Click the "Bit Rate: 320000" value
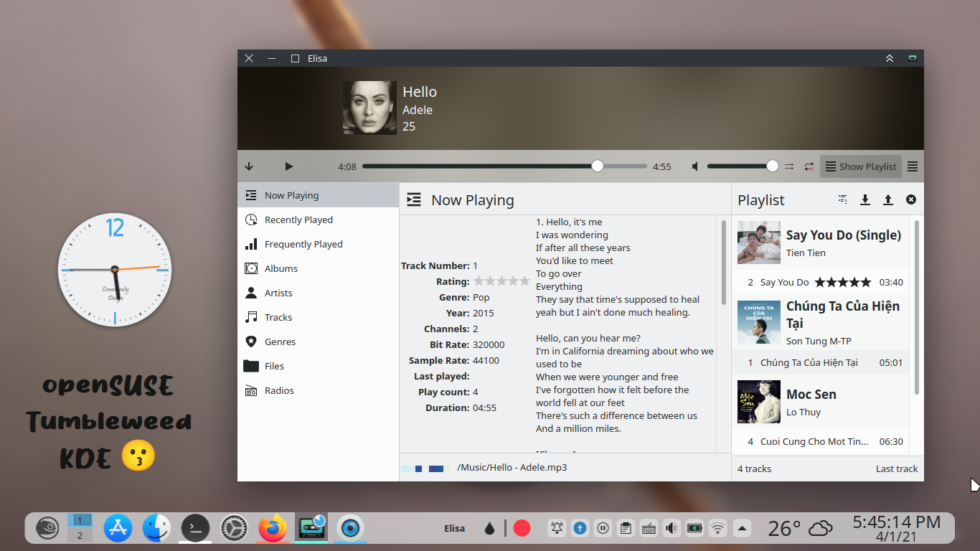The height and width of the screenshot is (551, 980). [489, 344]
